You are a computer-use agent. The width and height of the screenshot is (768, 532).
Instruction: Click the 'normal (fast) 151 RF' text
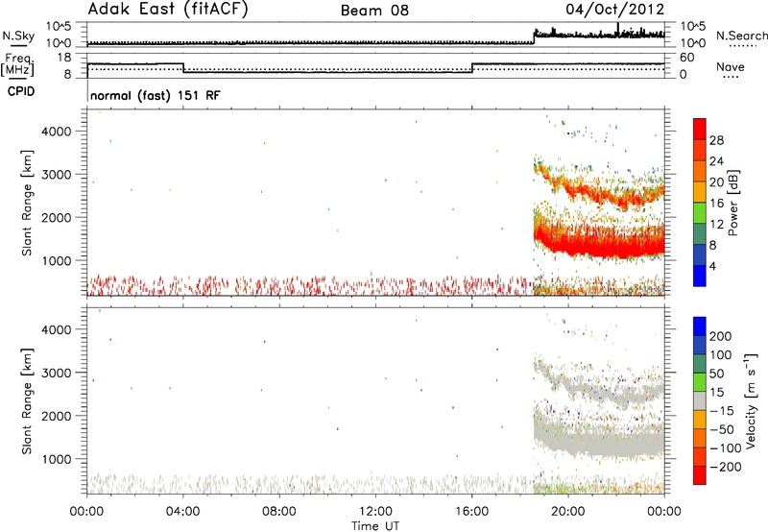coord(156,95)
